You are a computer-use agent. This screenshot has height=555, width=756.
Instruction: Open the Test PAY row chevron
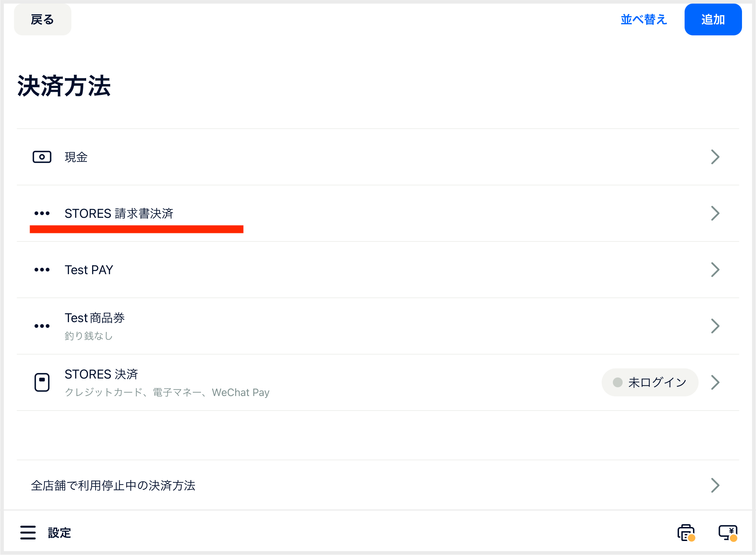[x=715, y=270]
